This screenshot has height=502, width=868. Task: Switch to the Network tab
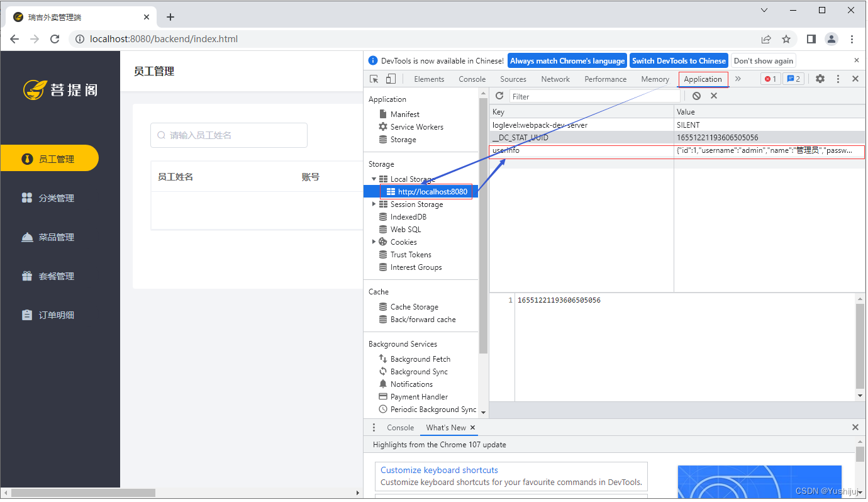pos(555,79)
